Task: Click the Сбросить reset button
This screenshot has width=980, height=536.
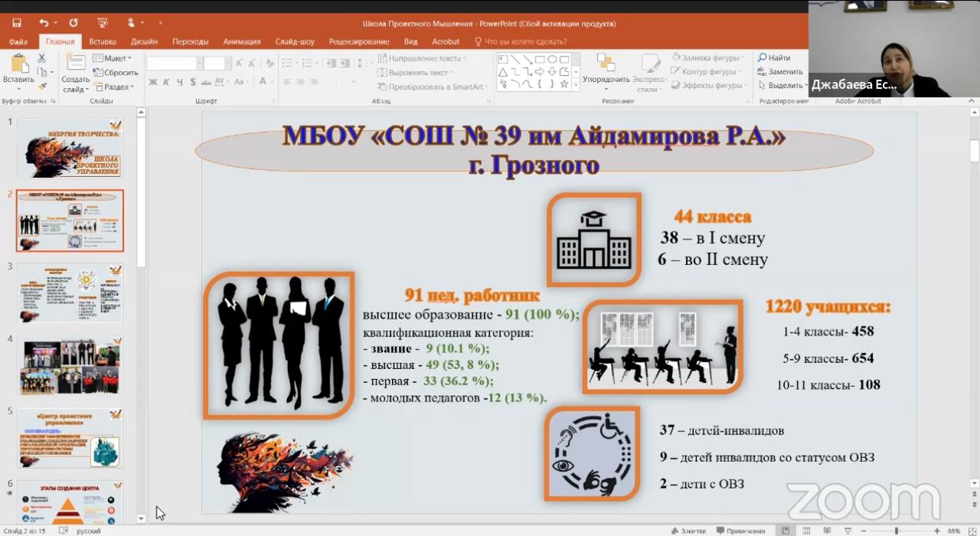Action: click(116, 73)
